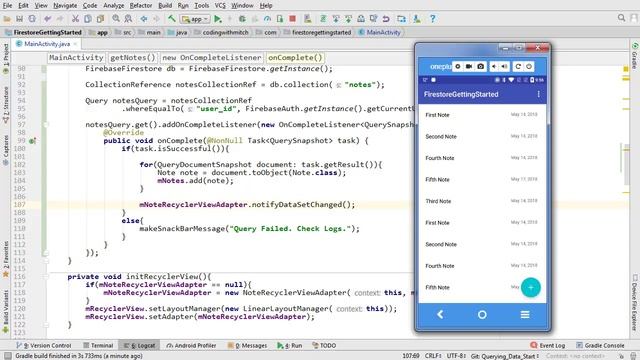Click the Find magnifier toolbar icon

(116, 19)
